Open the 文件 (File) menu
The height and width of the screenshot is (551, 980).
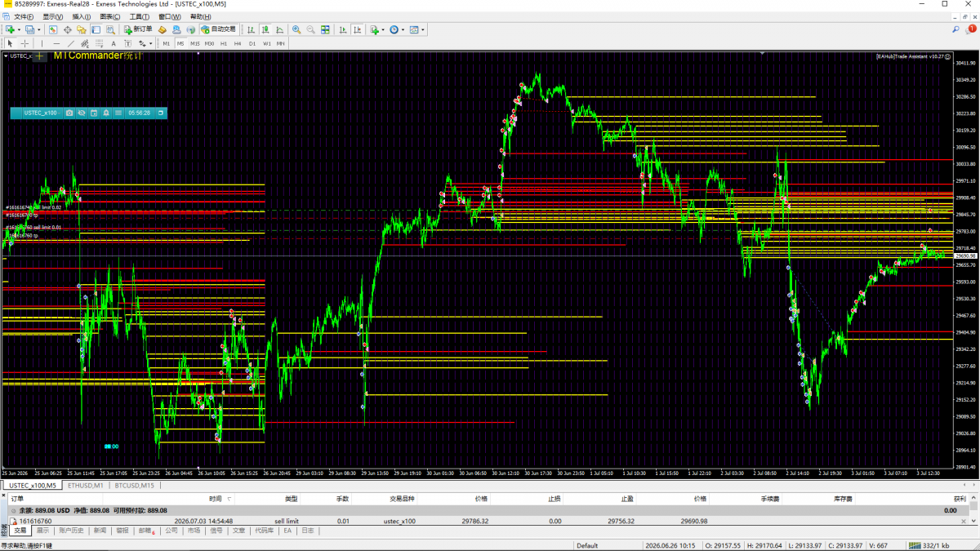point(24,16)
